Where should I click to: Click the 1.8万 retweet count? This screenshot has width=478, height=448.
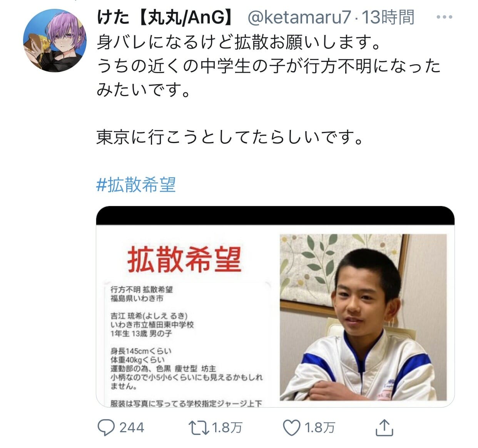[x=227, y=428]
